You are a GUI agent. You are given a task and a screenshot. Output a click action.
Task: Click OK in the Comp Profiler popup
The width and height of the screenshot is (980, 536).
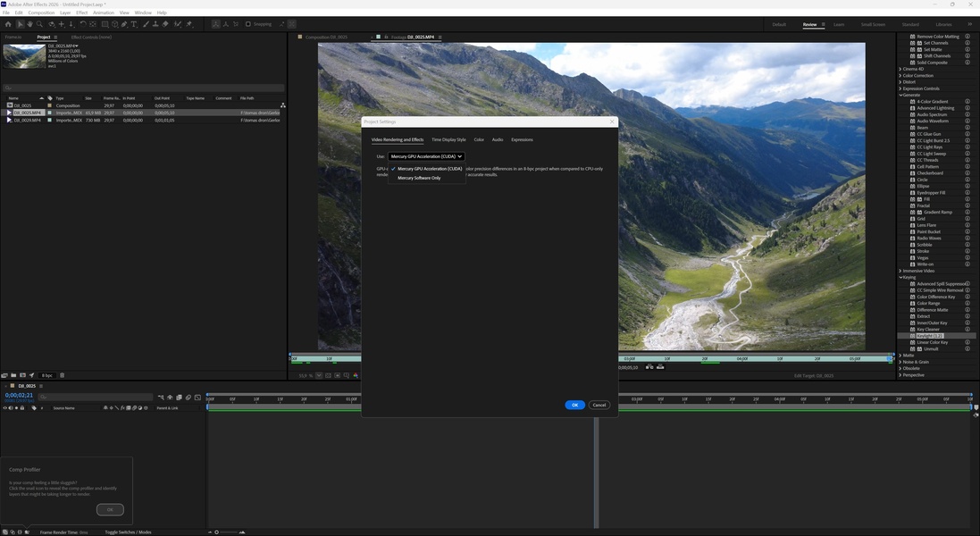pos(110,510)
